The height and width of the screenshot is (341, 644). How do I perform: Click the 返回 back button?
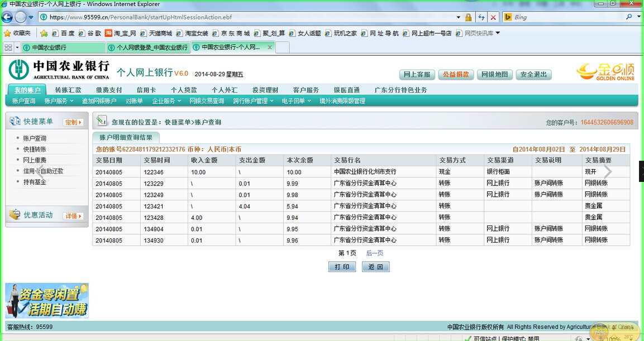[x=375, y=267]
